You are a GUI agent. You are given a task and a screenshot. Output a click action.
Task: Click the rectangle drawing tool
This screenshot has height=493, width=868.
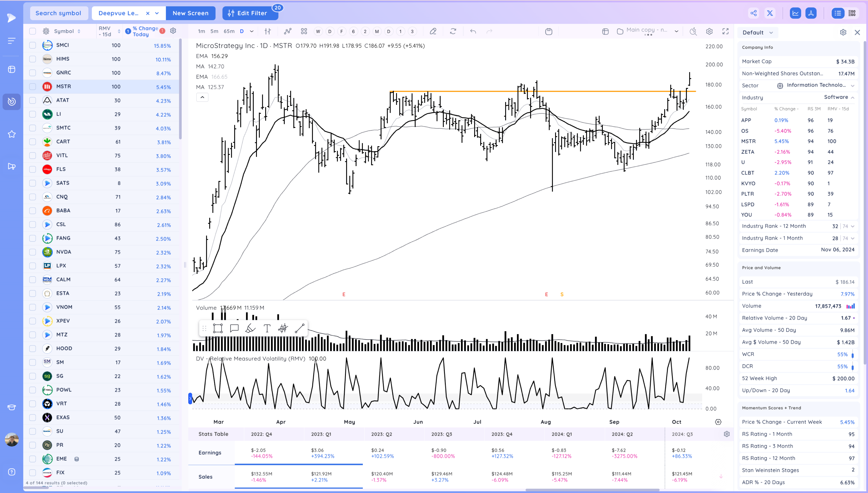(218, 328)
